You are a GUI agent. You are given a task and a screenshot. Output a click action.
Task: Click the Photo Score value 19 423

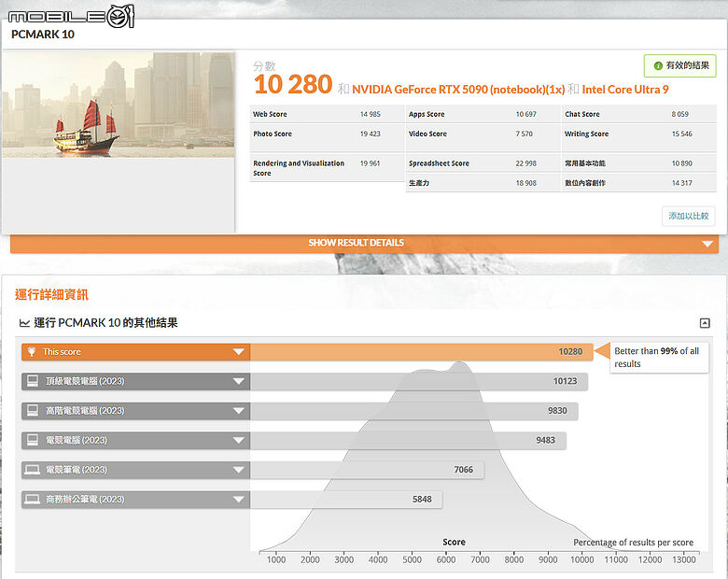(370, 134)
